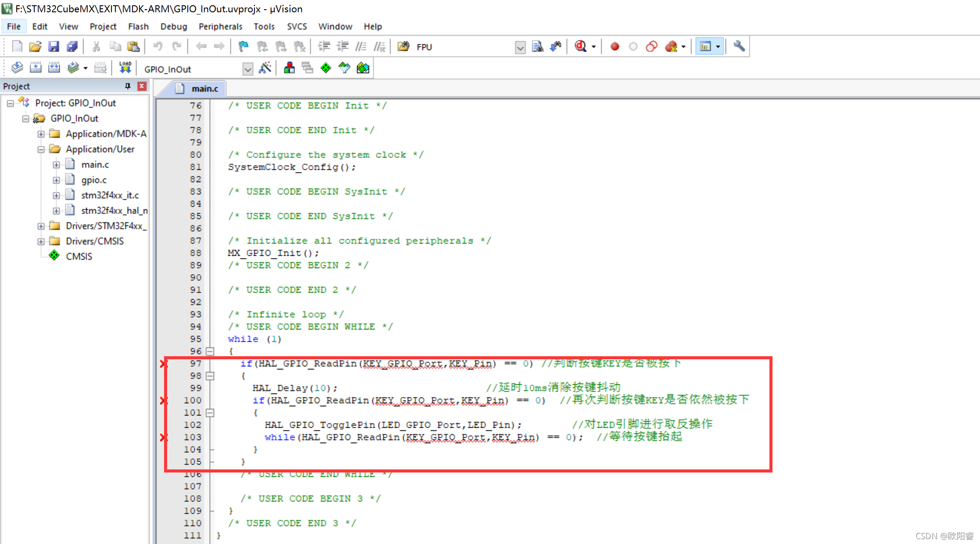980x544 pixels.
Task: Kill all breakpoints icon
Action: click(x=671, y=47)
